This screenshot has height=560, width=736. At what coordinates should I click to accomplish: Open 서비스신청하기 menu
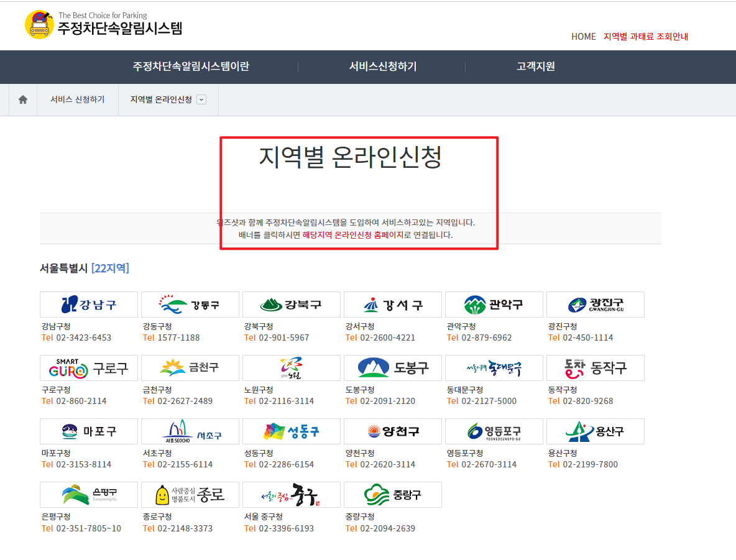pos(382,66)
